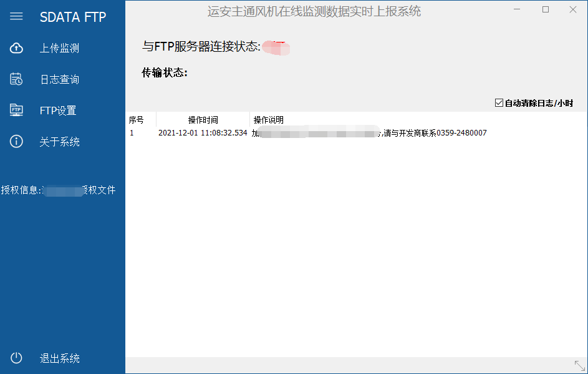Image resolution: width=588 pixels, height=374 pixels.
Task: Click the power icon to exit
Action: 16,358
